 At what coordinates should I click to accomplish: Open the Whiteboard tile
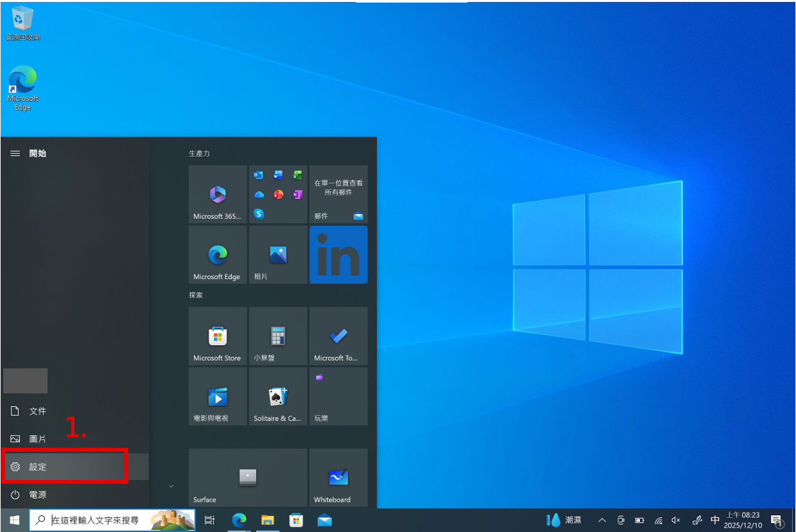pos(338,478)
